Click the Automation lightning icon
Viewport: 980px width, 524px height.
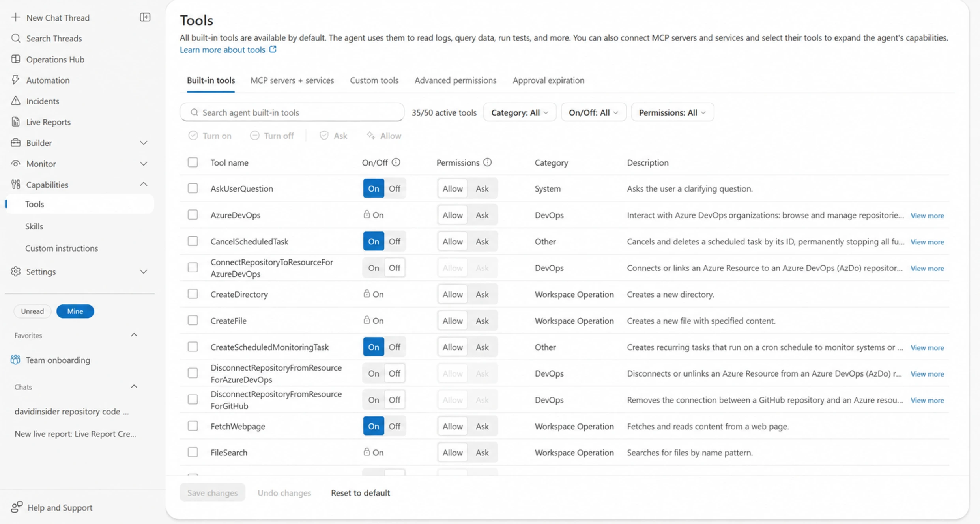coord(16,80)
